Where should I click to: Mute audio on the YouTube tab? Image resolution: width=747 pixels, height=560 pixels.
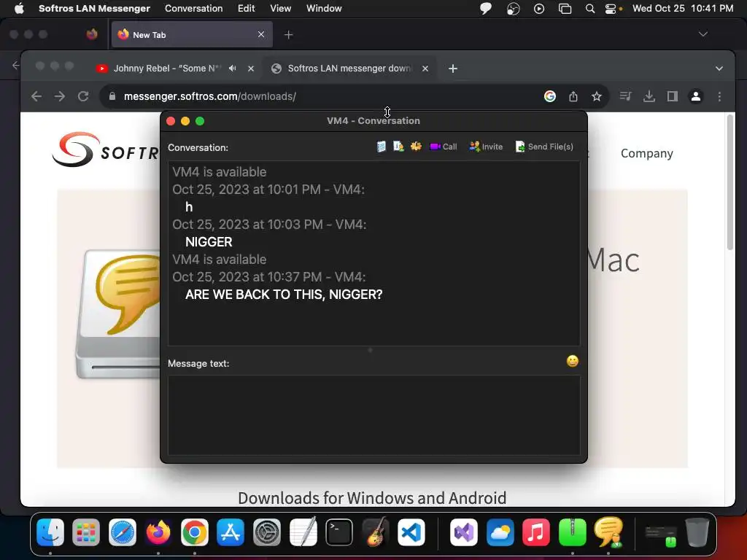tap(233, 68)
